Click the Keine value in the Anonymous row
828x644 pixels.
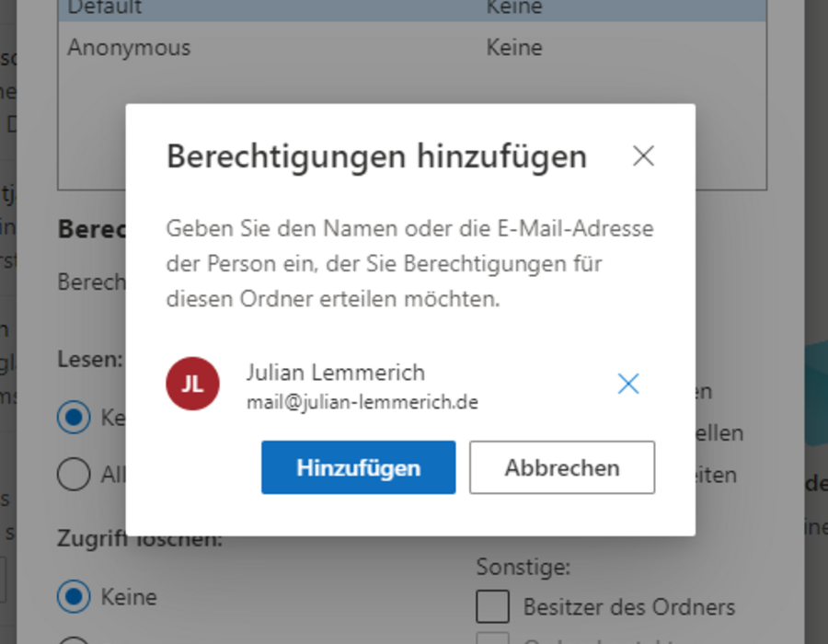(514, 48)
